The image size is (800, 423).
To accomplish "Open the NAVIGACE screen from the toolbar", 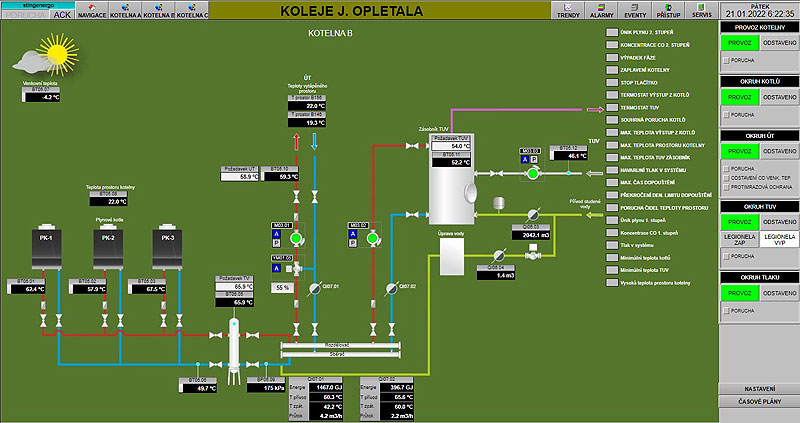I will tap(92, 10).
